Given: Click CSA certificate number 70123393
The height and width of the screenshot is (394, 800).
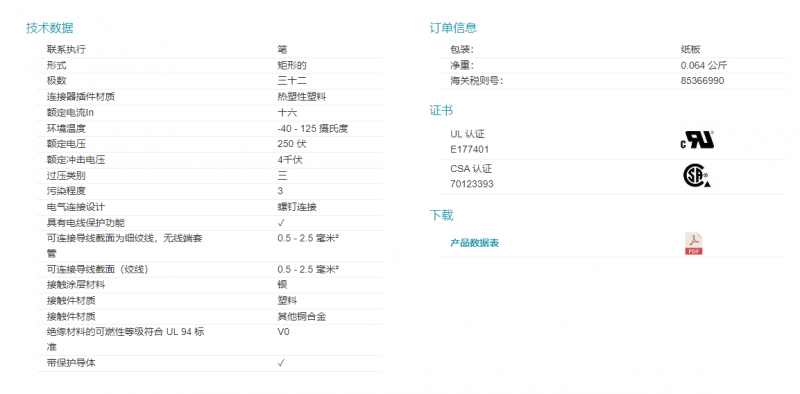Looking at the screenshot, I should 472,184.
